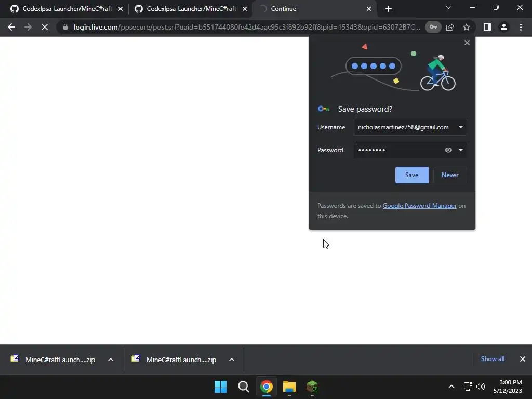Screen dimensions: 532x399
Task: Open the clock and date panel
Action: click(508, 387)
